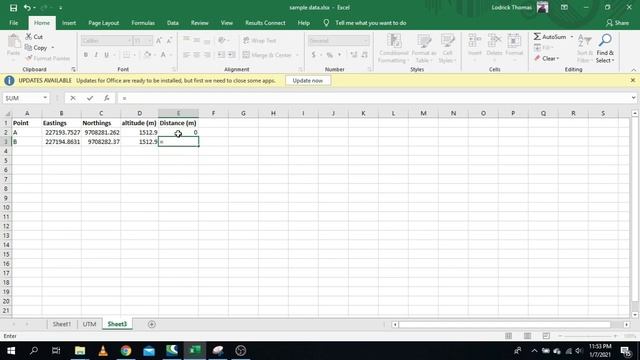
Task: Expand the Name Box dropdown showing SUM
Action: (x=45, y=98)
